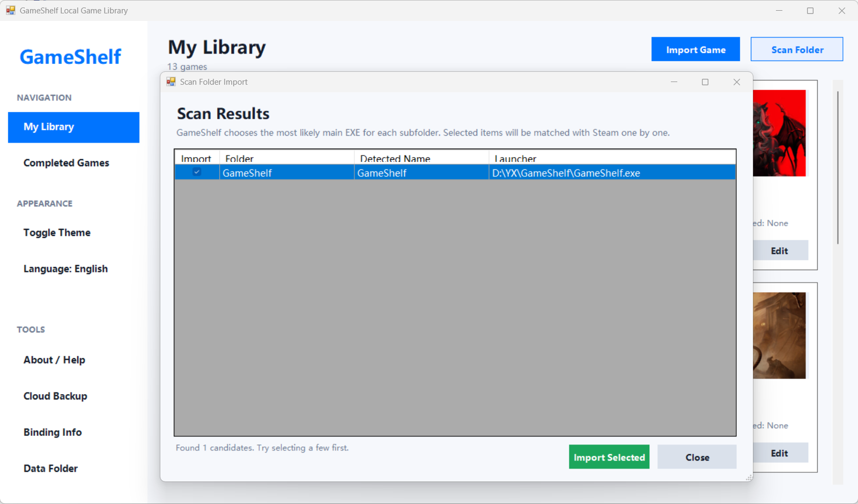Viewport: 858px width, 504px height.
Task: Select the Folder column header
Action: [287, 158]
